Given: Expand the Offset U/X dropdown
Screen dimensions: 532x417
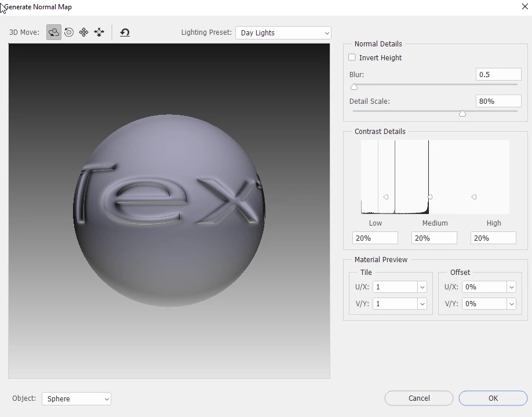Looking at the screenshot, I should click(511, 287).
